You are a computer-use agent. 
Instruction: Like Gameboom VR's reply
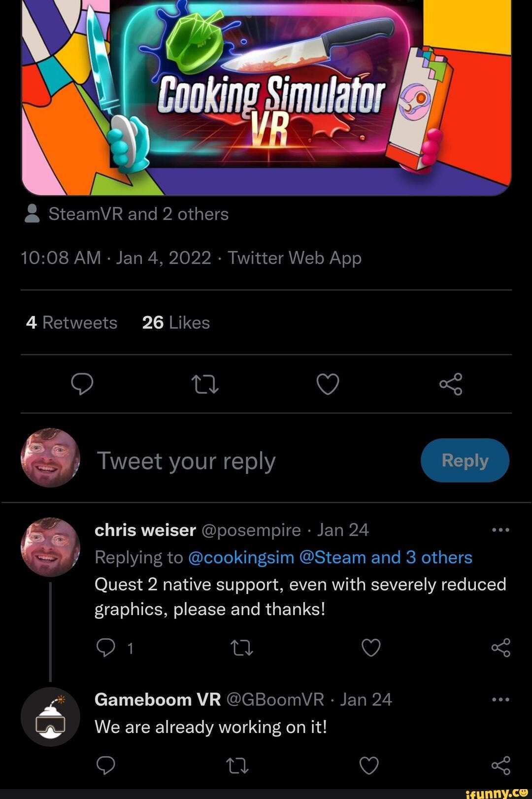pos(369,765)
